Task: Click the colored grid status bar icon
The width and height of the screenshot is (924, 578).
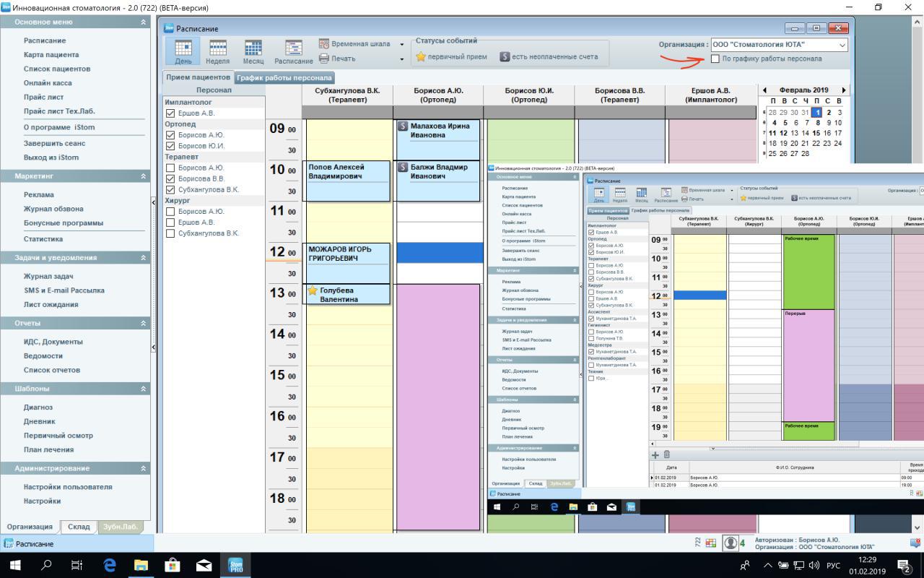Action: tap(711, 543)
